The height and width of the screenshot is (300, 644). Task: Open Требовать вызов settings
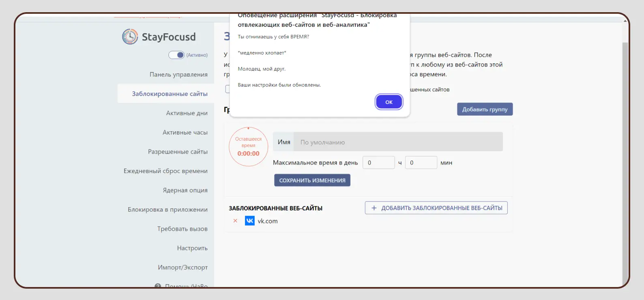(x=182, y=229)
